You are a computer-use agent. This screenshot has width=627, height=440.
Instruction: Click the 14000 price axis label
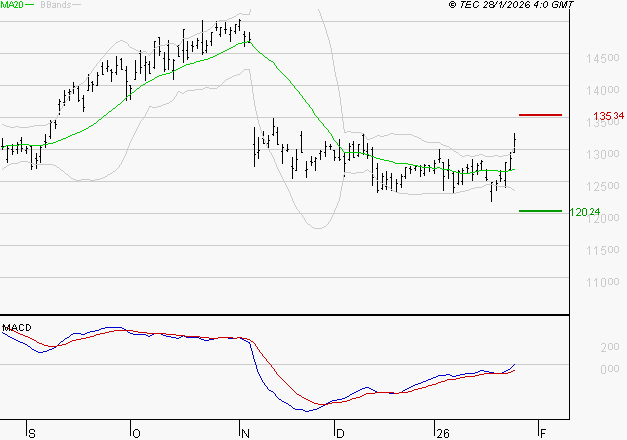(603, 90)
